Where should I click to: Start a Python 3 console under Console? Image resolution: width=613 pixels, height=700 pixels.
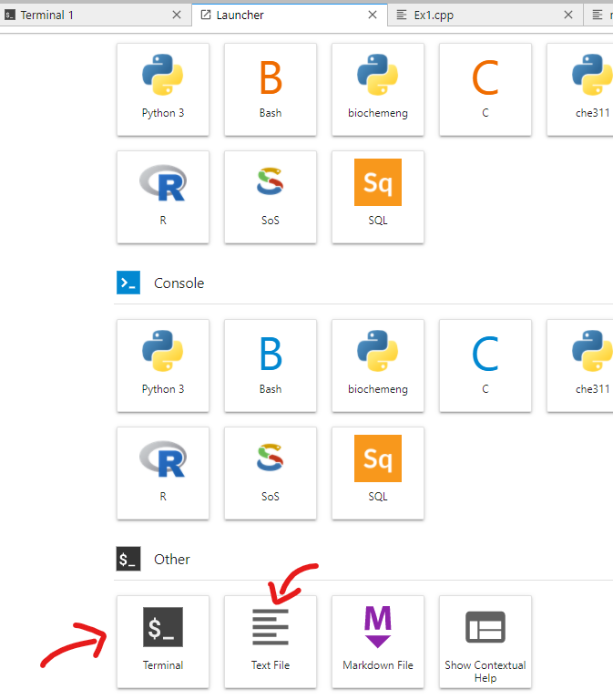(163, 365)
